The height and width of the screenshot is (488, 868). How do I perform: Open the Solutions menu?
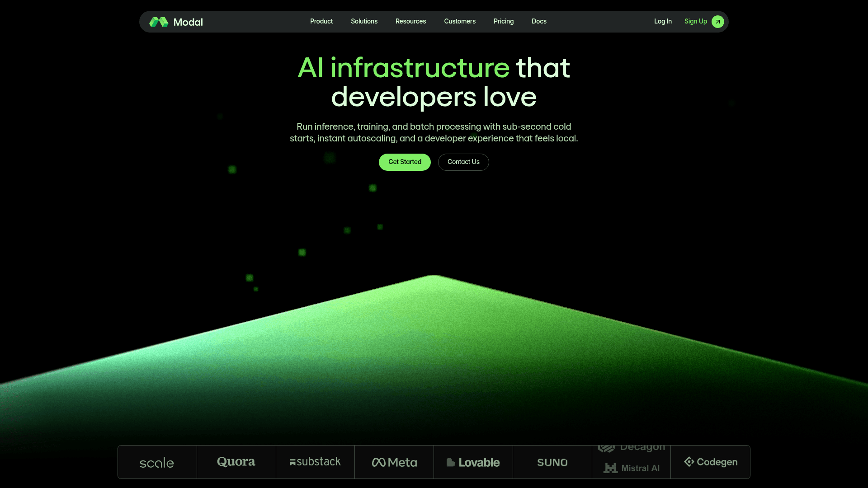tap(364, 21)
